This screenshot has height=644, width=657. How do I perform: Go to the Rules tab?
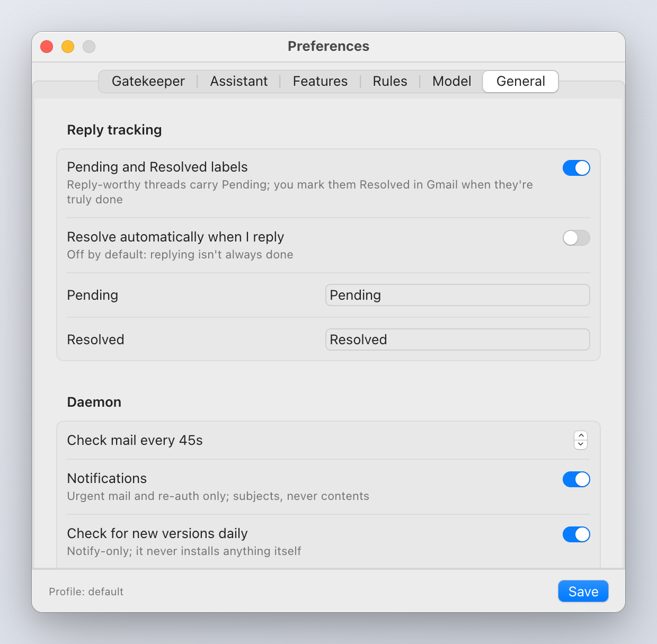[x=390, y=81]
